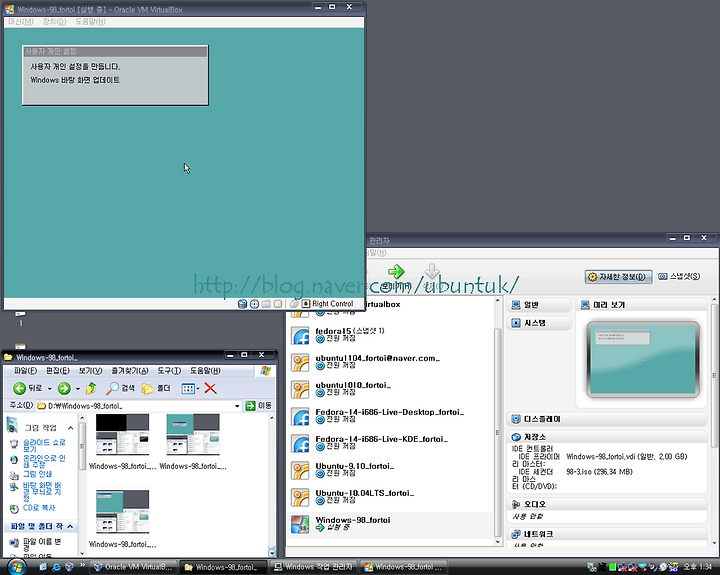Click the Copy to CD link
This screenshot has height=575, width=720.
39,508
